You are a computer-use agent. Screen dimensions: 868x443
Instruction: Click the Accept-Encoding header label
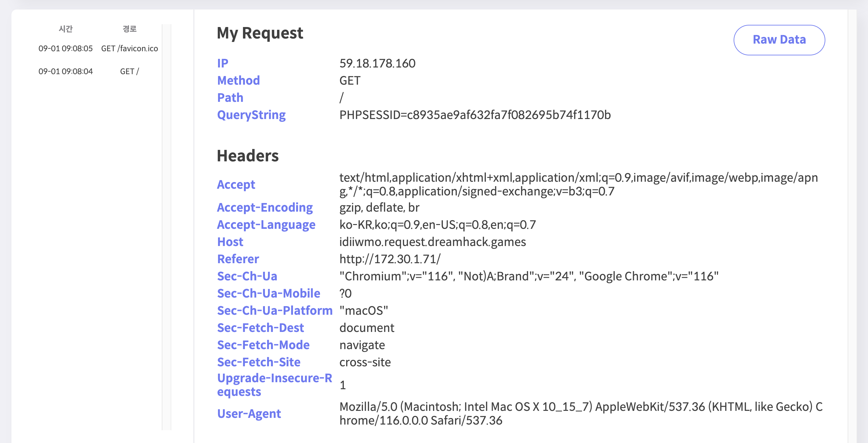coord(265,207)
